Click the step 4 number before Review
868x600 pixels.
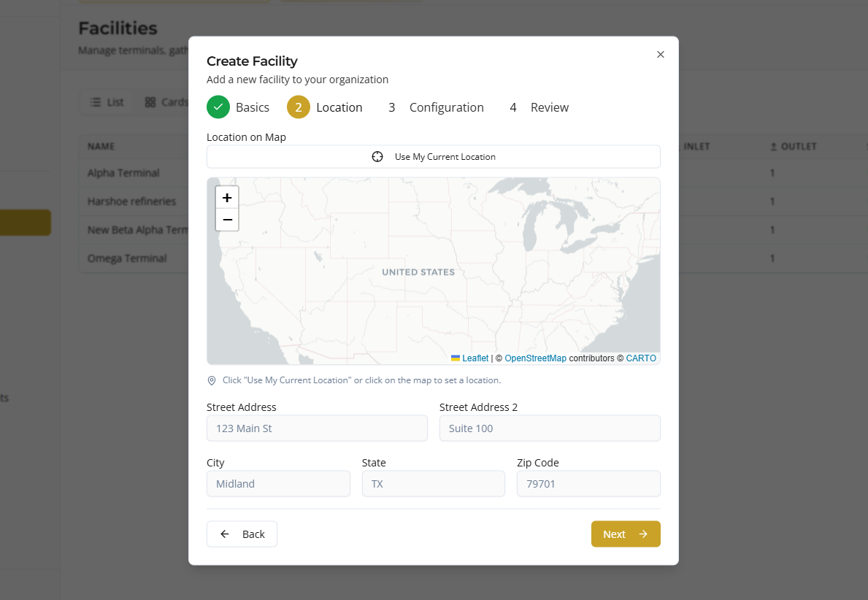point(513,107)
